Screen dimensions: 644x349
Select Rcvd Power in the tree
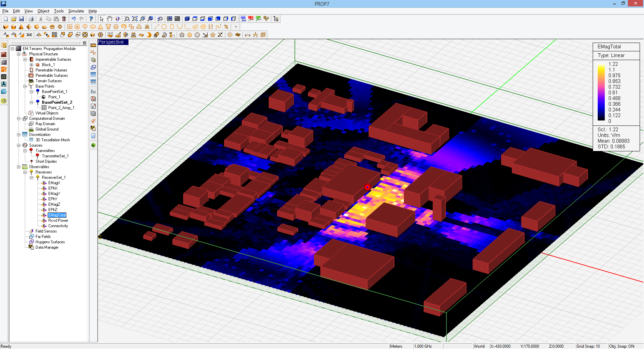pyautogui.click(x=58, y=220)
